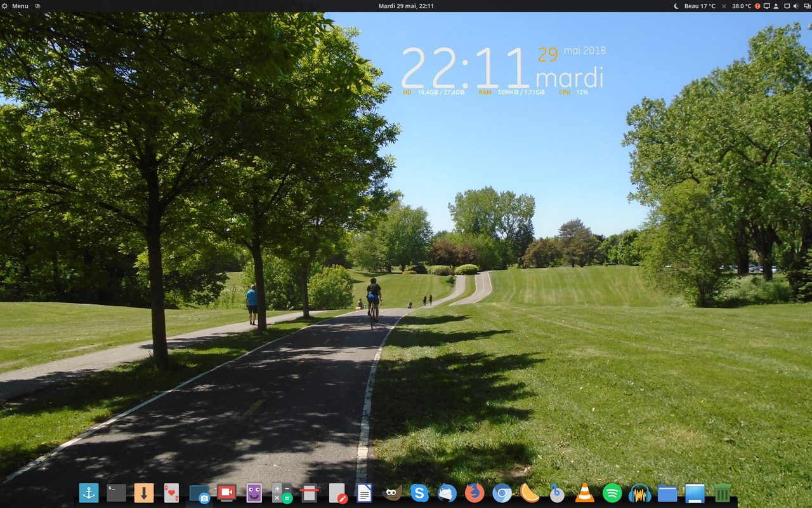Launch GIMP from the dock

392,493
